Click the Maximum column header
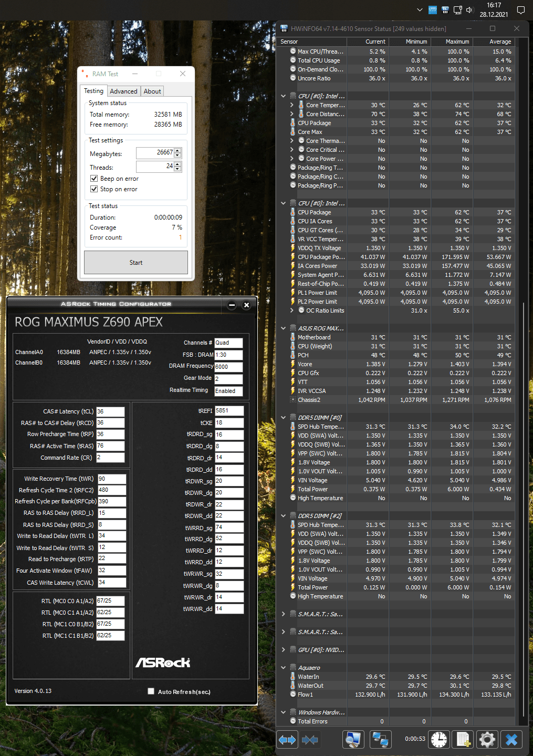 coord(452,42)
